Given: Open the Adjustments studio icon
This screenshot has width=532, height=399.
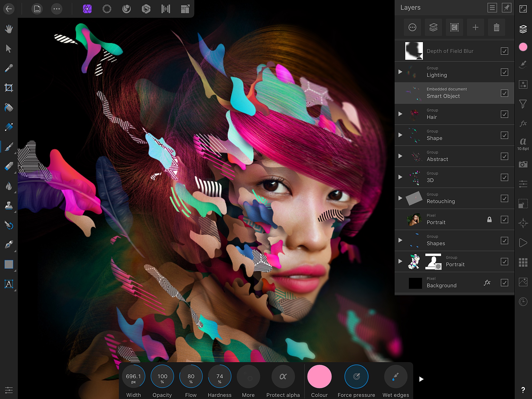Looking at the screenshot, I should (x=523, y=85).
